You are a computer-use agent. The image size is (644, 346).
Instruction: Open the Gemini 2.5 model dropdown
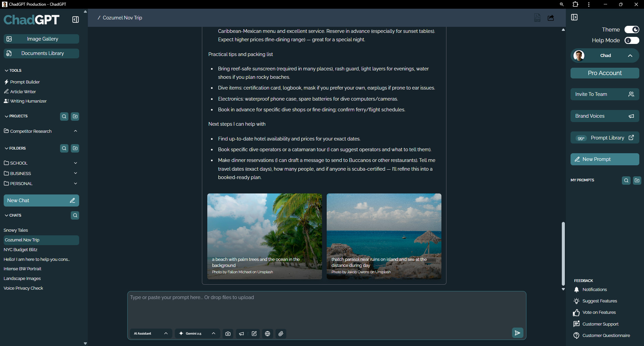coord(197,334)
